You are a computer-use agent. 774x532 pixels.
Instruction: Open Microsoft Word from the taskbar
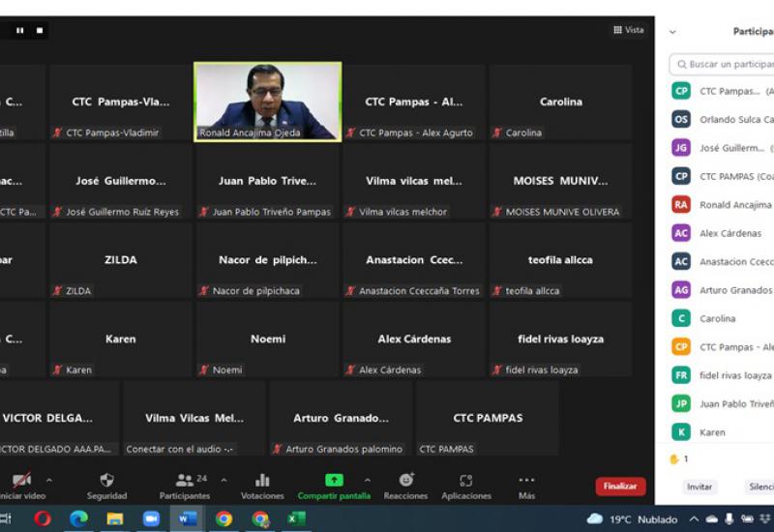pos(187,518)
